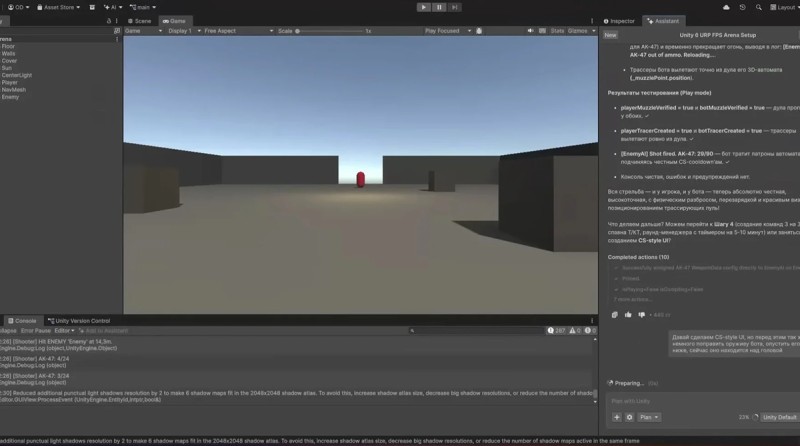
Task: Click the Unity Default model button
Action: [780, 417]
